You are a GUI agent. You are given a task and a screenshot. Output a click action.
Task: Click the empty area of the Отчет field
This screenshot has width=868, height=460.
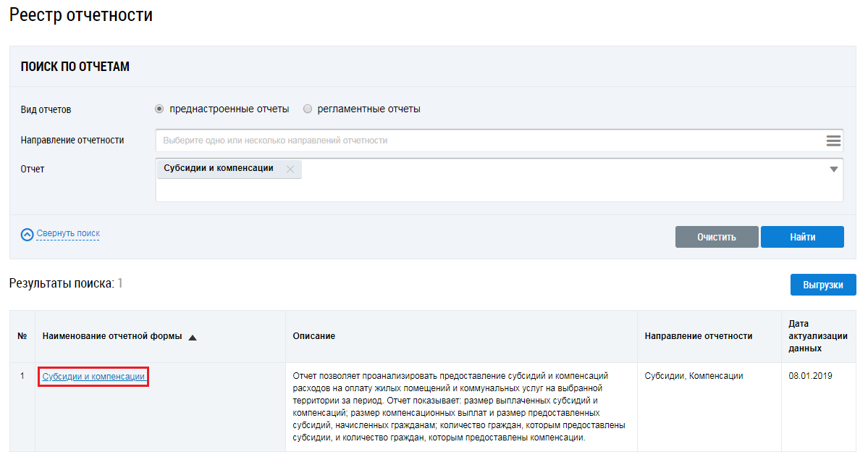tap(500, 190)
